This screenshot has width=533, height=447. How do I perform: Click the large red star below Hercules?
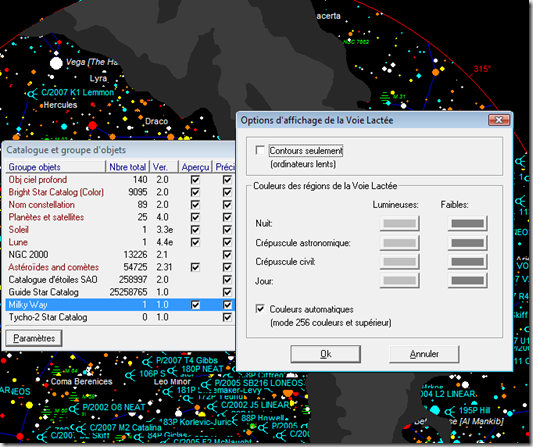coord(92,126)
